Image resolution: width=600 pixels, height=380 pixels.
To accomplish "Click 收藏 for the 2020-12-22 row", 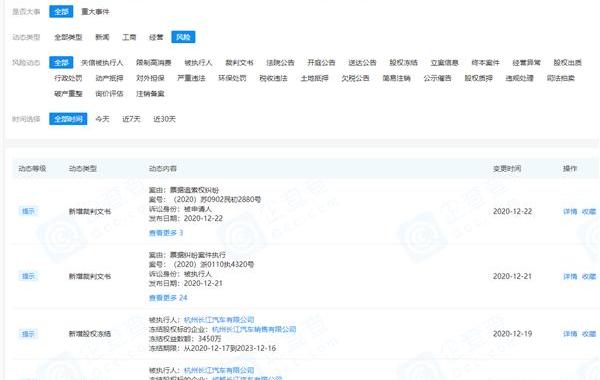I will point(589,211).
